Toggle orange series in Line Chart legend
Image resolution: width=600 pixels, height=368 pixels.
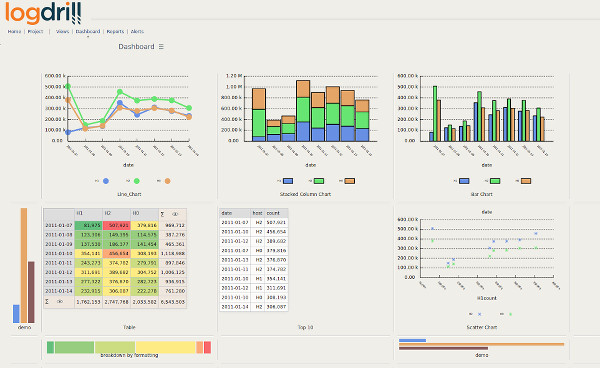pyautogui.click(x=168, y=181)
